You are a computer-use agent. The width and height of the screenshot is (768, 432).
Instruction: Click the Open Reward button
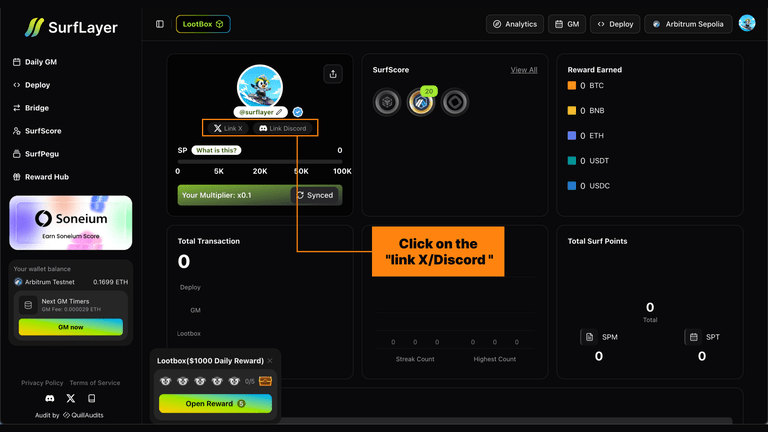click(216, 404)
